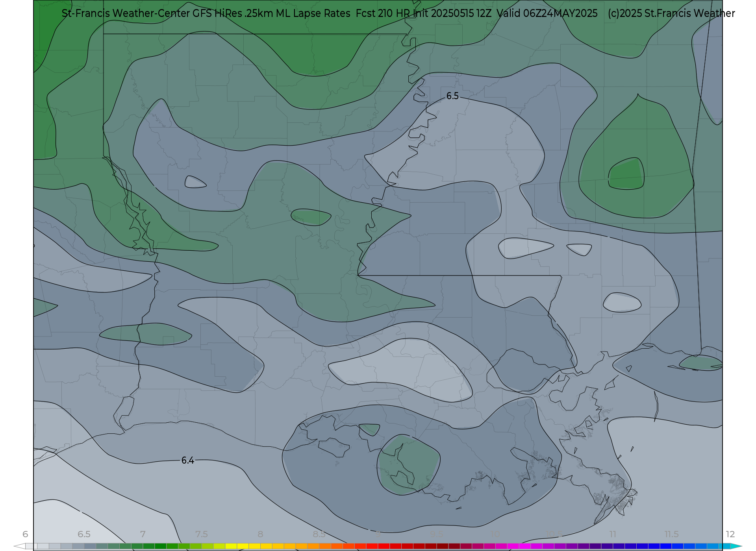Viewport: 756px width, 551px height.
Task: Click the bright yellow colorbar segment
Action: click(x=231, y=546)
